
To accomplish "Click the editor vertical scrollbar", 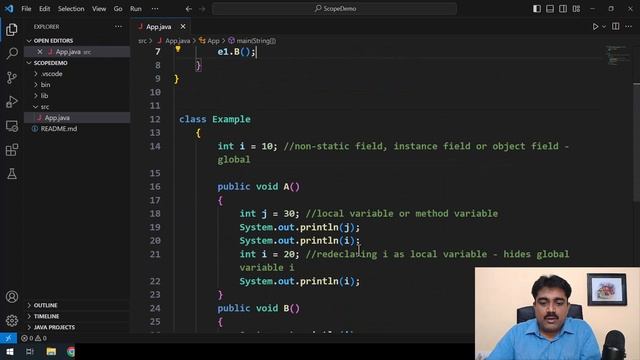I will coord(636,143).
